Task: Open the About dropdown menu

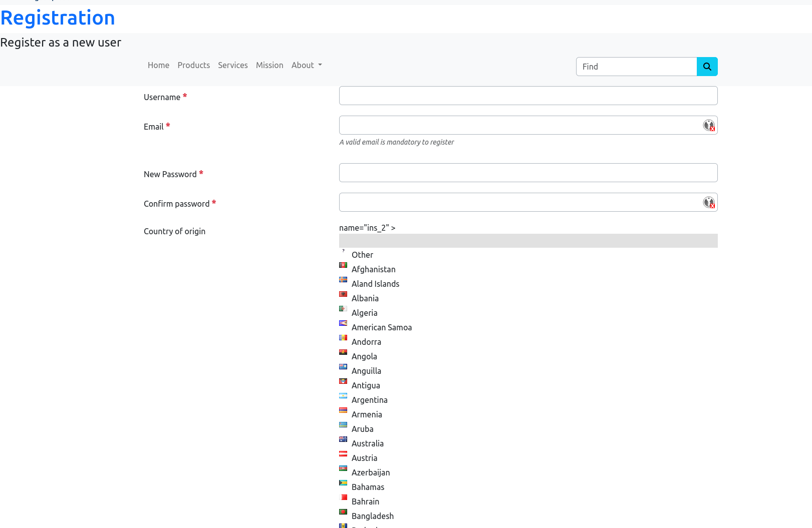Action: [307, 65]
